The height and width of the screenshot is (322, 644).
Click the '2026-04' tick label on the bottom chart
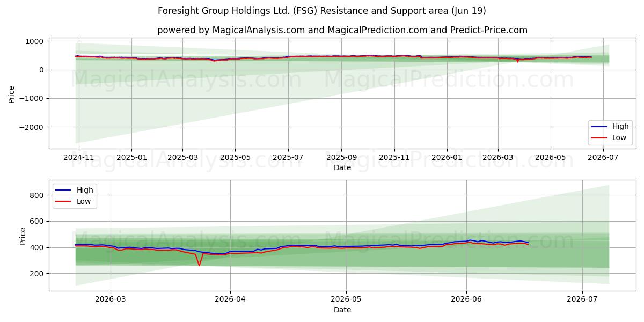(x=230, y=300)
